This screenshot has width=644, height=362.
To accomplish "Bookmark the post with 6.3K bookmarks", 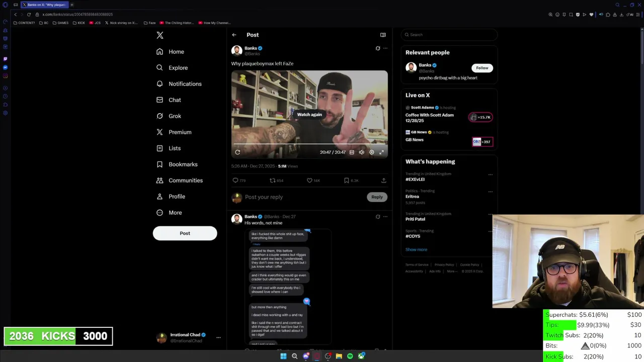I will [351, 180].
